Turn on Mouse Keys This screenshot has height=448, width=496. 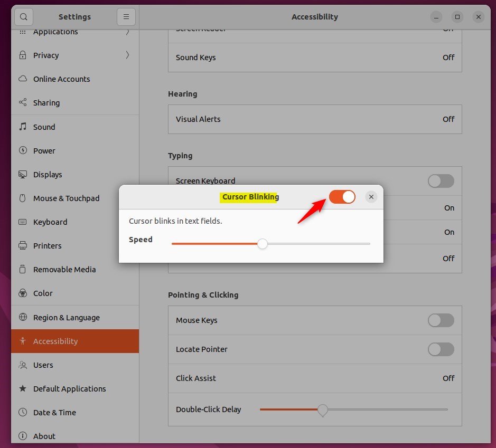tap(441, 320)
